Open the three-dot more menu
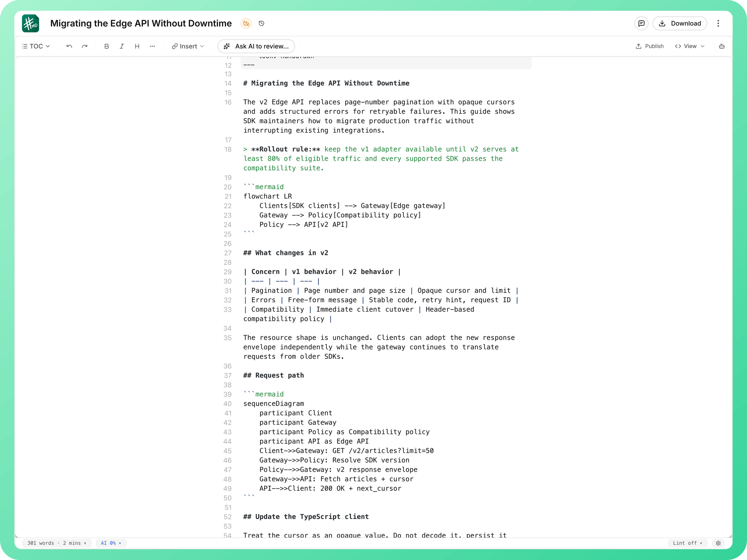 (718, 23)
